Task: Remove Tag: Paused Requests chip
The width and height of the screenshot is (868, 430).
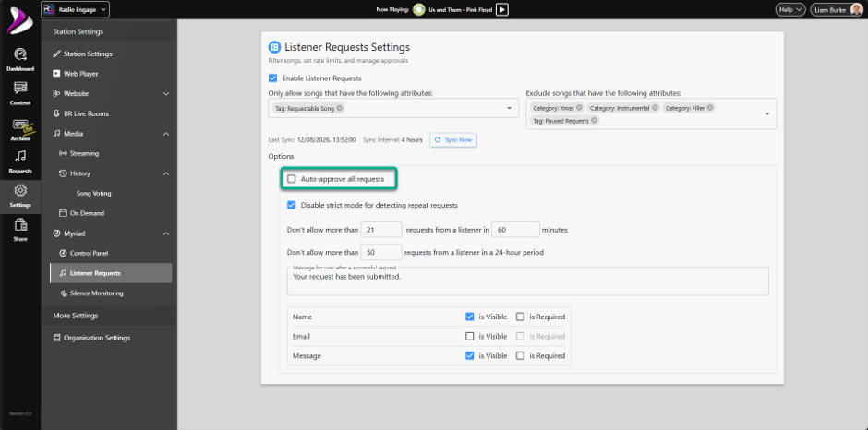Action: 594,120
